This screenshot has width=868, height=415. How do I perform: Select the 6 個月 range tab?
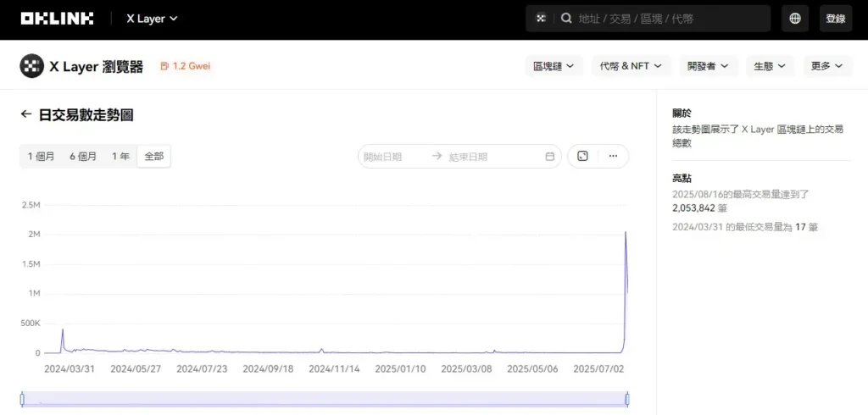[x=83, y=157]
